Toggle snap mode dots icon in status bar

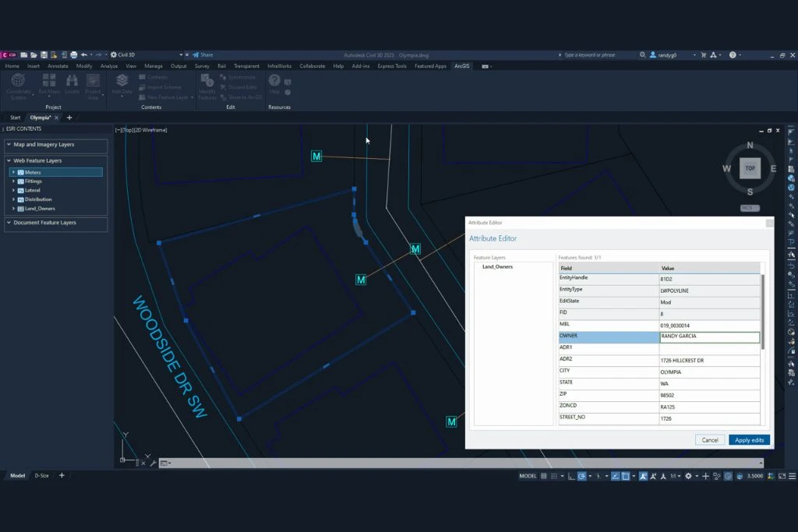(x=554, y=476)
